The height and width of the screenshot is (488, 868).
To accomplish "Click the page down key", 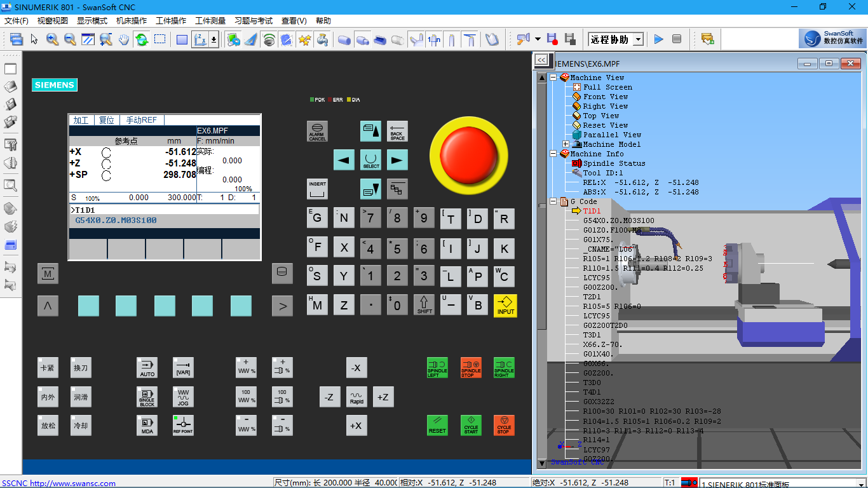I will (x=371, y=189).
